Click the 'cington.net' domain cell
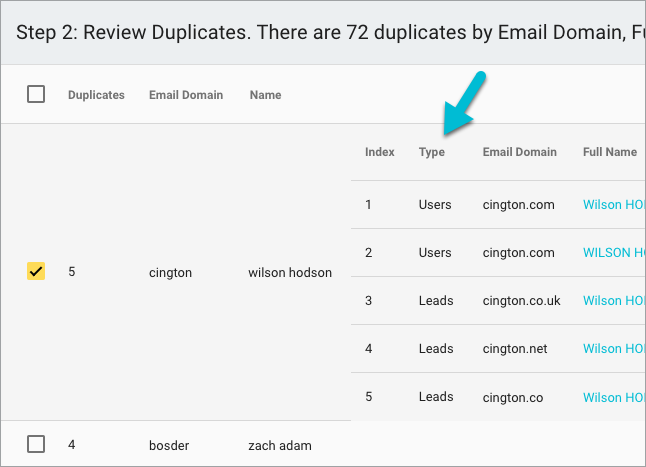646x467 pixels. point(515,349)
